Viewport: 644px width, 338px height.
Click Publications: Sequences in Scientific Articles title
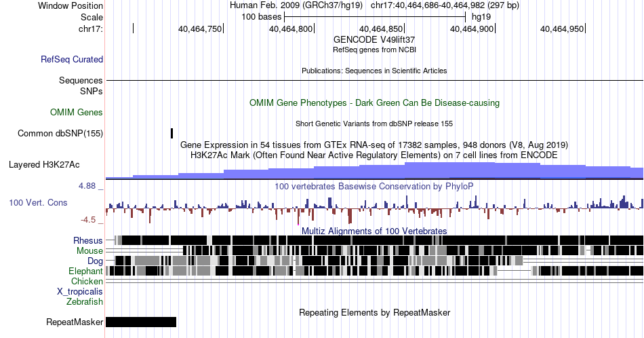pos(374,71)
